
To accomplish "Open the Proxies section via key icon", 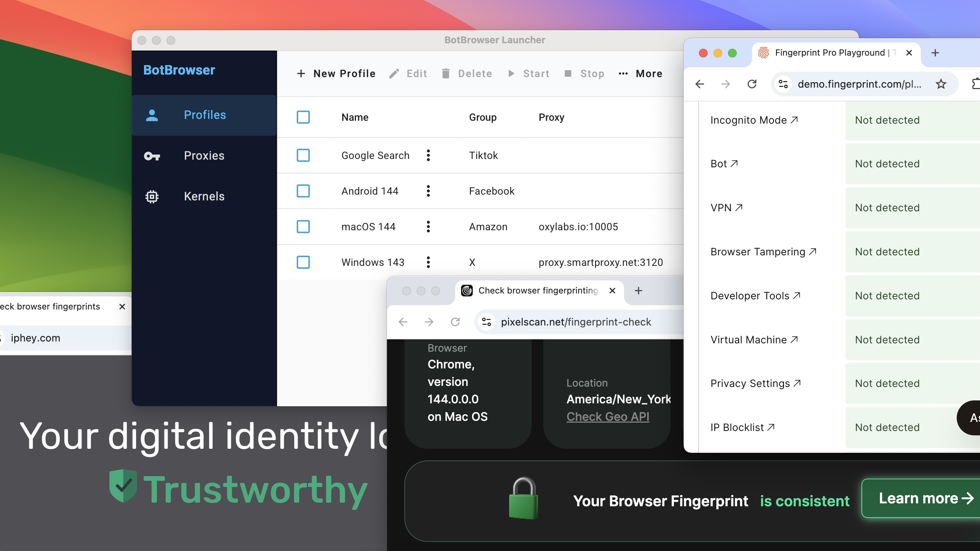I will point(153,156).
